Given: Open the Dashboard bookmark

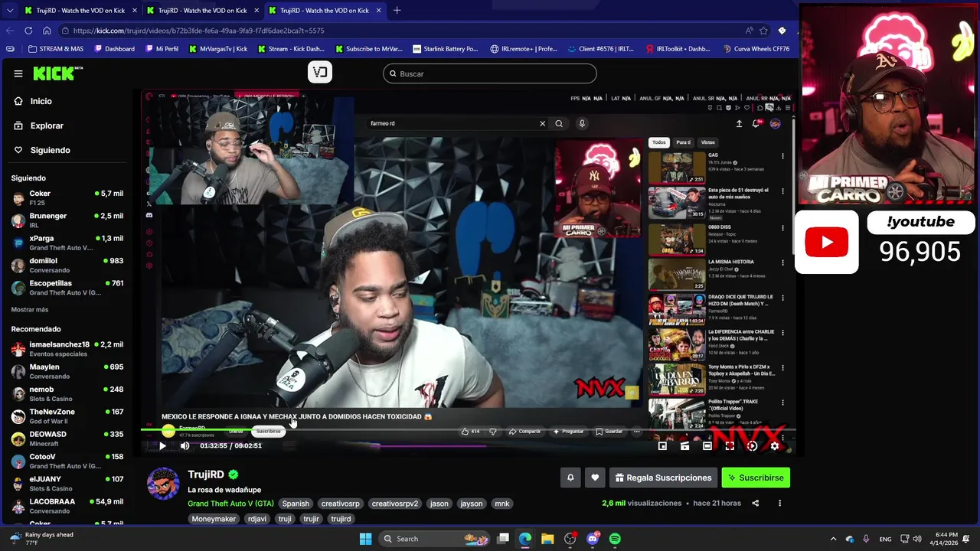Looking at the screenshot, I should (x=115, y=49).
